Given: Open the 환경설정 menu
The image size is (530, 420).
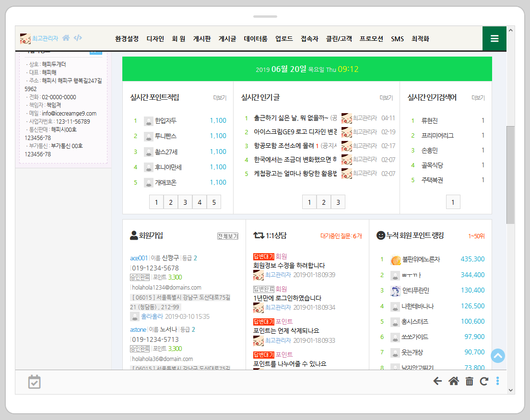Looking at the screenshot, I should pos(127,39).
